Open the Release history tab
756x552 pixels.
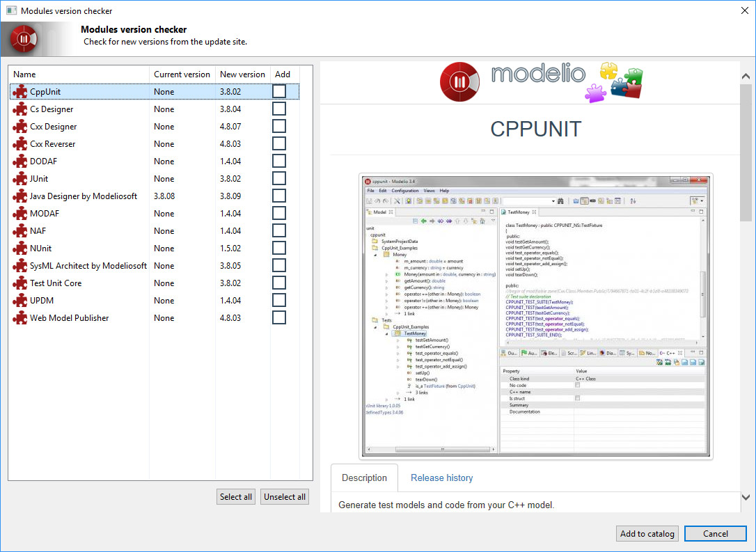pos(441,478)
